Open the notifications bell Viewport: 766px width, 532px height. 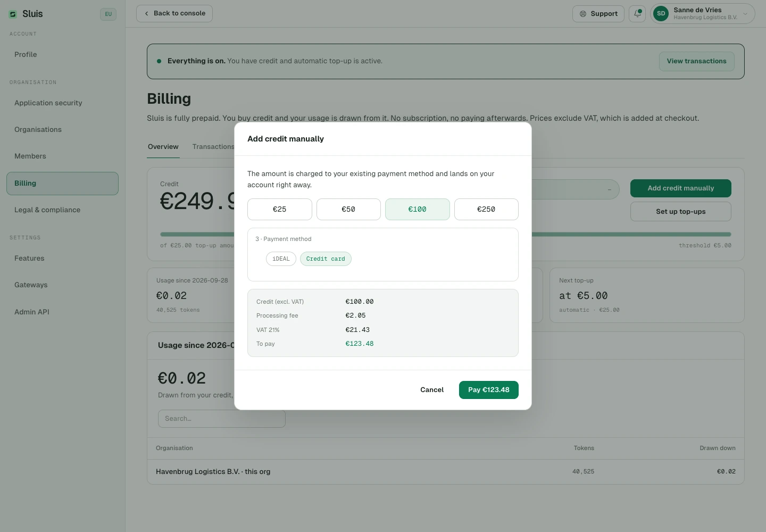coord(637,14)
